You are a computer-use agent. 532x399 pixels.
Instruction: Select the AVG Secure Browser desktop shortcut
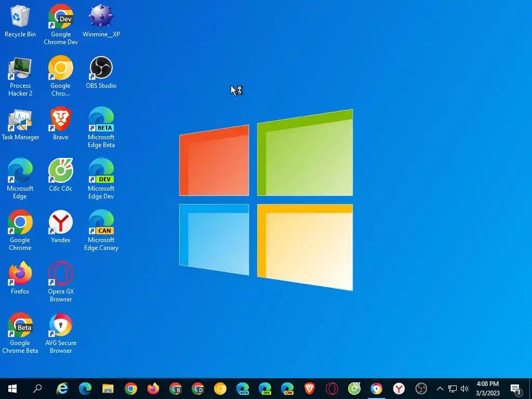click(61, 334)
